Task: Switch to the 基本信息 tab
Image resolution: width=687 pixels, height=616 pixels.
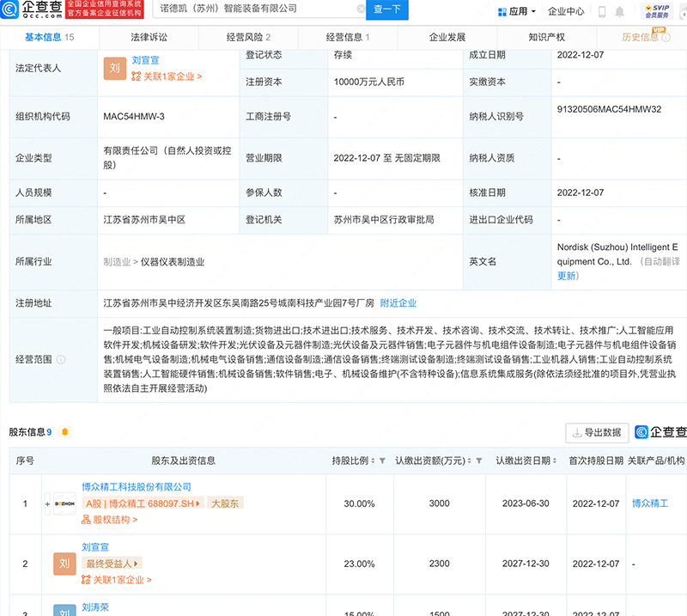Action: 50,37
